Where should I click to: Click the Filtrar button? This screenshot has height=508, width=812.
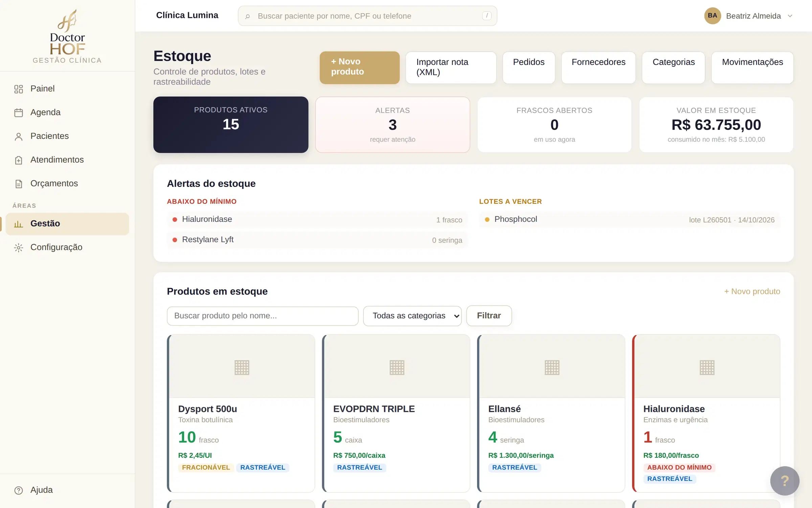(x=489, y=316)
